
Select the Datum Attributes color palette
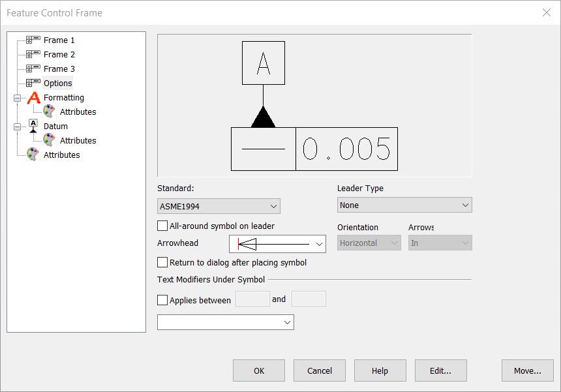[x=49, y=140]
